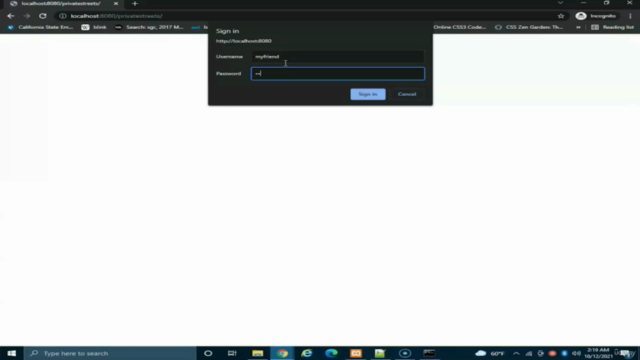Open the orange app icon on taskbar
Image resolution: width=640 pixels, height=360 pixels.
click(356, 353)
